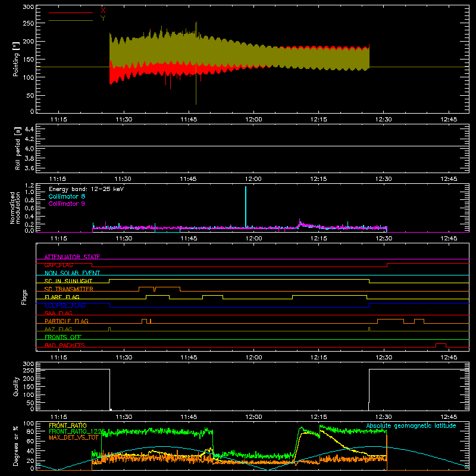Select the 'Y' legend label in Pointing plot

[103, 18]
